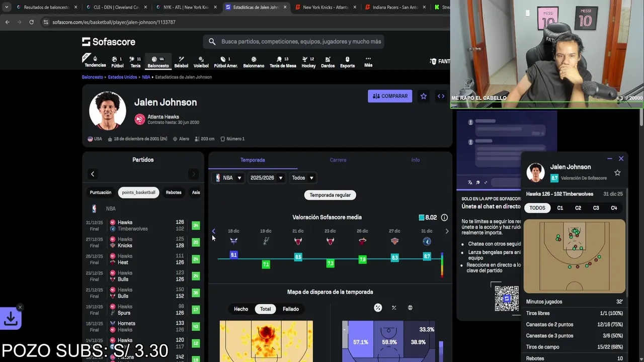This screenshot has width=644, height=362.
Task: Select the percentage shot zone view
Action: point(378,308)
